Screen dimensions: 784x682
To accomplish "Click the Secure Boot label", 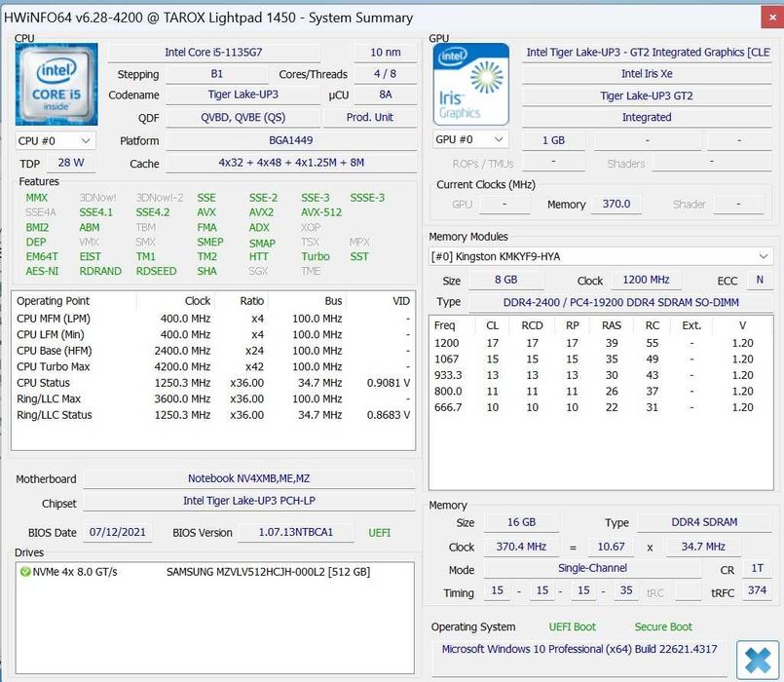I will [x=663, y=627].
